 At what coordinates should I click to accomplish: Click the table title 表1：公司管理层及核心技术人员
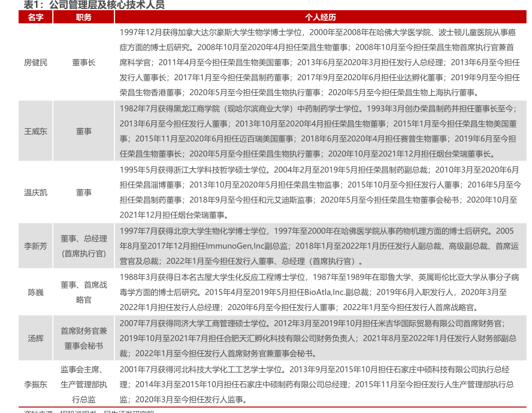[94, 5]
